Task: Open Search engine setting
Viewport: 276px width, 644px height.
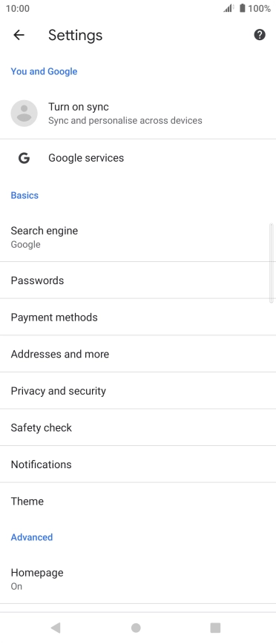Action: click(x=138, y=237)
